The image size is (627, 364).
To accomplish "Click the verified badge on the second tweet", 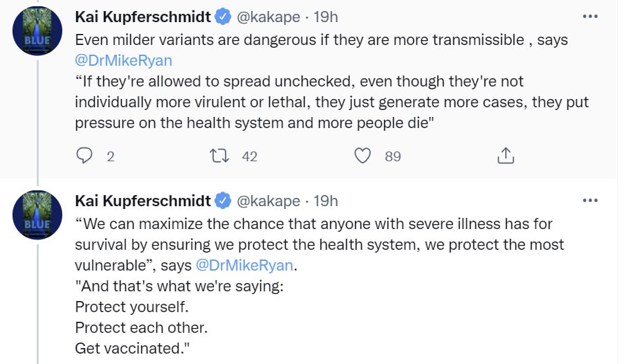I will coord(223,201).
